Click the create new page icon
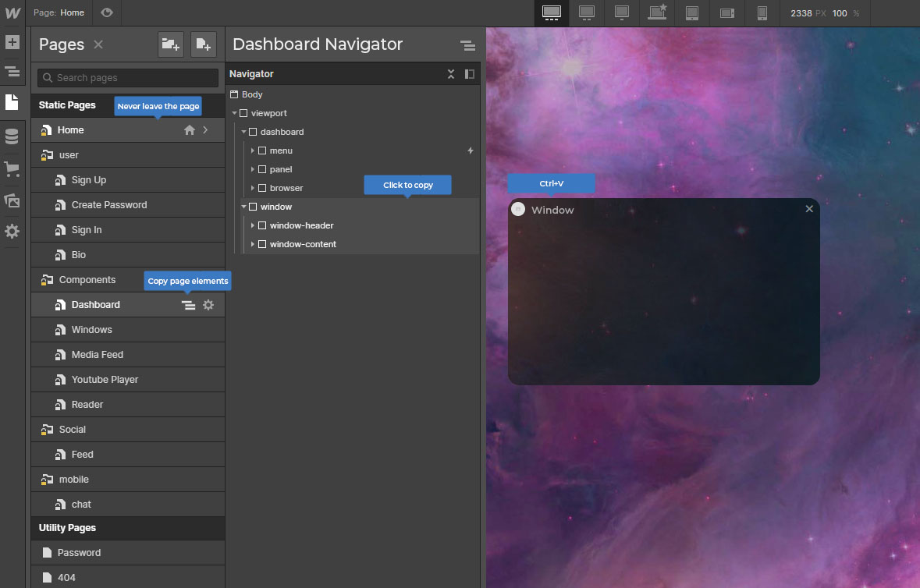The width and height of the screenshot is (920, 588). 202,44
